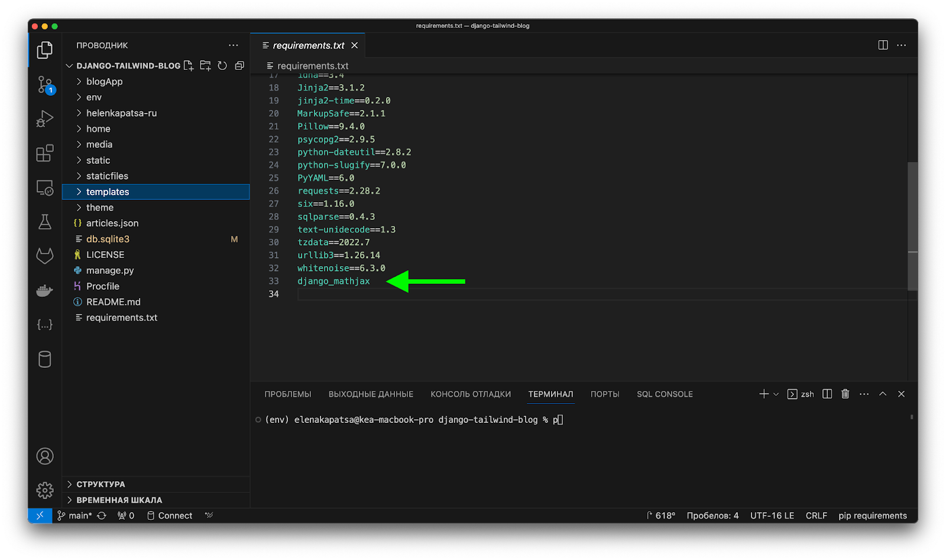
Task: Open the GitLab fox icon view
Action: tap(45, 256)
